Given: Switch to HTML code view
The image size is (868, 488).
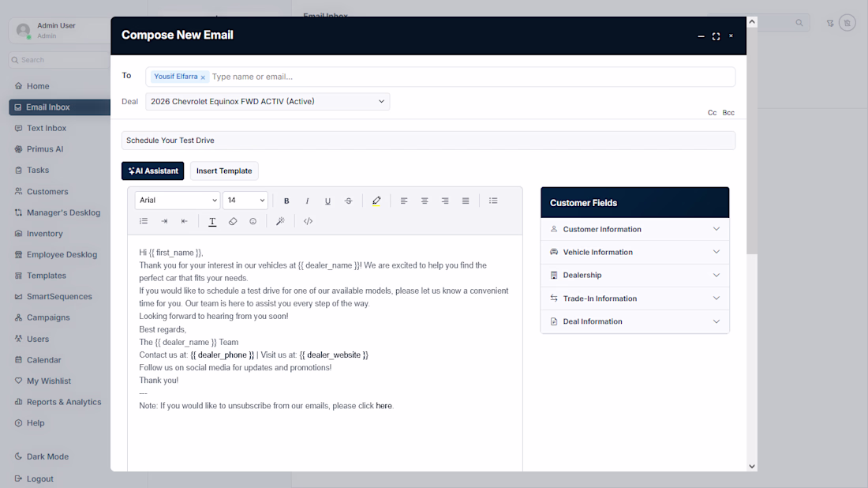Looking at the screenshot, I should (x=309, y=221).
